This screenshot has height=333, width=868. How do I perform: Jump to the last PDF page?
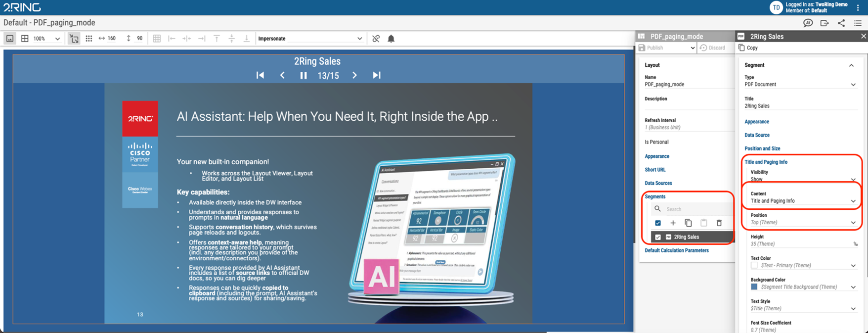point(377,75)
